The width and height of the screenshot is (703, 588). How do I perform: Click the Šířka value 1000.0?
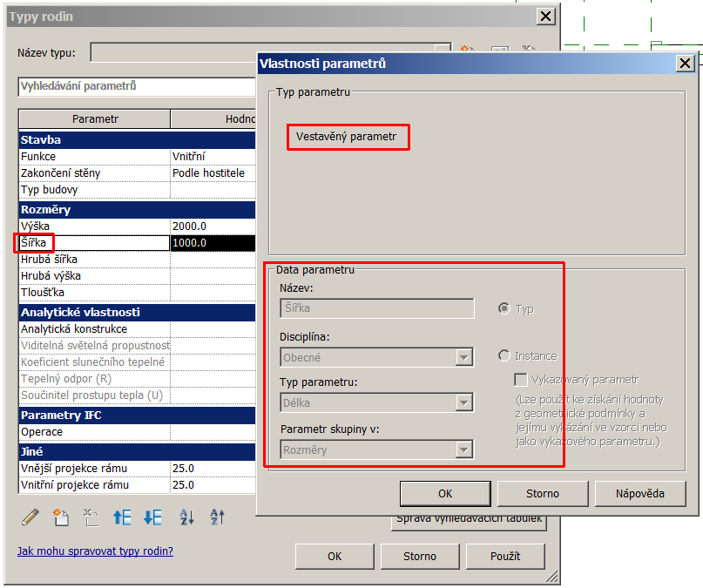coord(213,243)
